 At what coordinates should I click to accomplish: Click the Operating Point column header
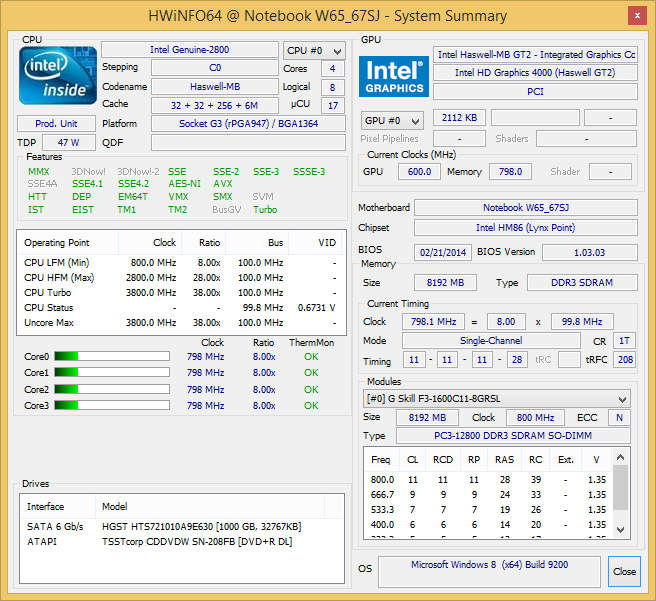[68, 243]
